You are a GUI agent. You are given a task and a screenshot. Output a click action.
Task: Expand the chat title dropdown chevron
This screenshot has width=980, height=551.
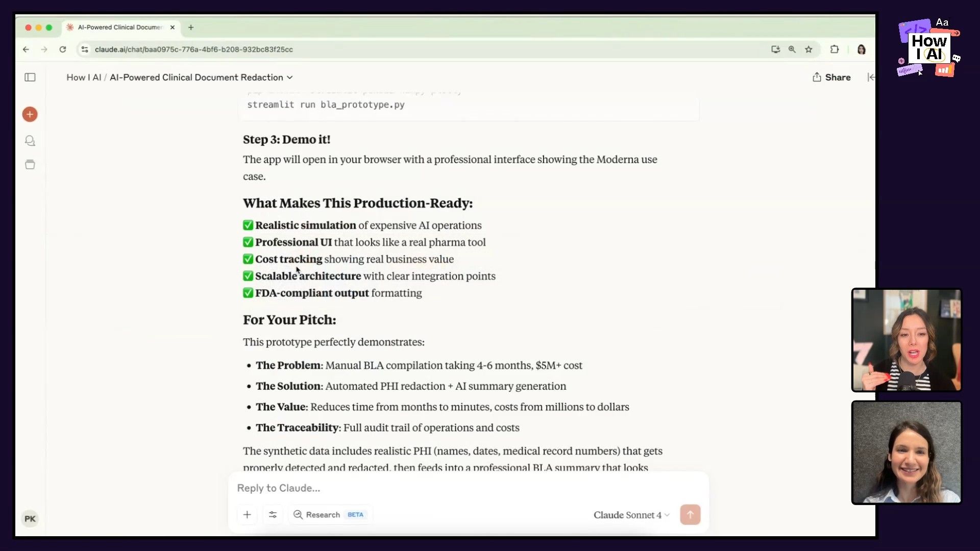(x=290, y=78)
